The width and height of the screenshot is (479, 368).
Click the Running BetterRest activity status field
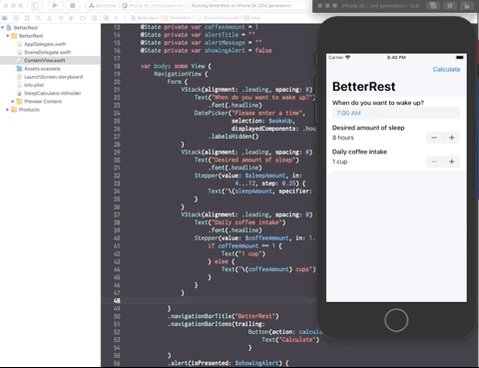(x=247, y=6)
